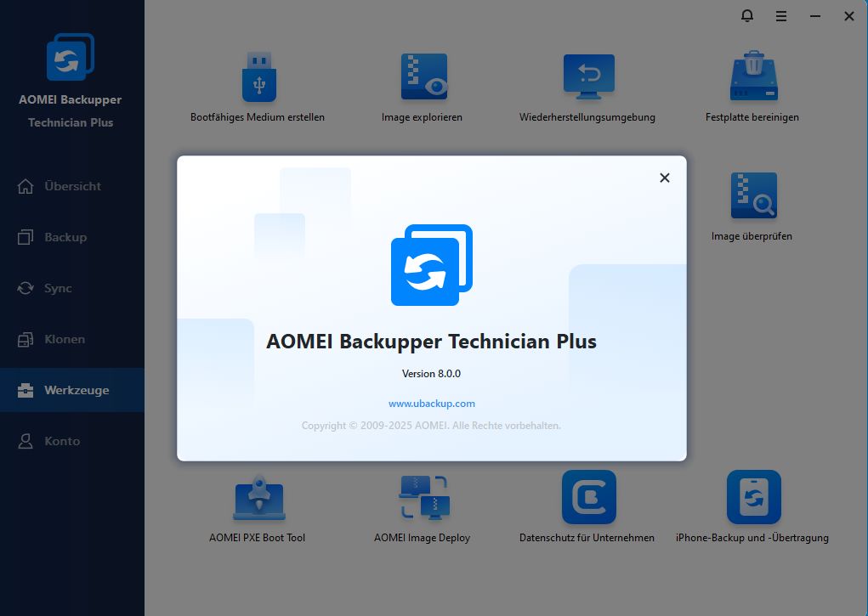The height and width of the screenshot is (616, 868).
Task: Open iPhone-Backup und -Übertragung icon
Action: [x=753, y=497]
